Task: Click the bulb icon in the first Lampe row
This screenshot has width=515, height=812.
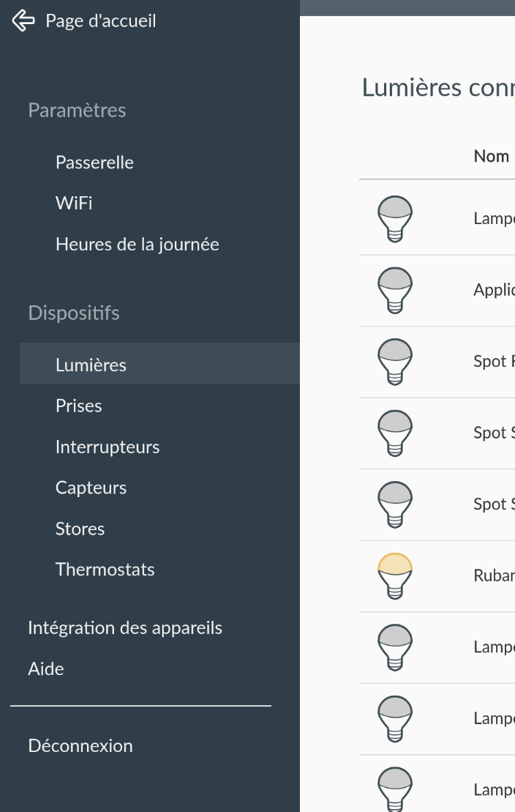Action: click(x=395, y=218)
